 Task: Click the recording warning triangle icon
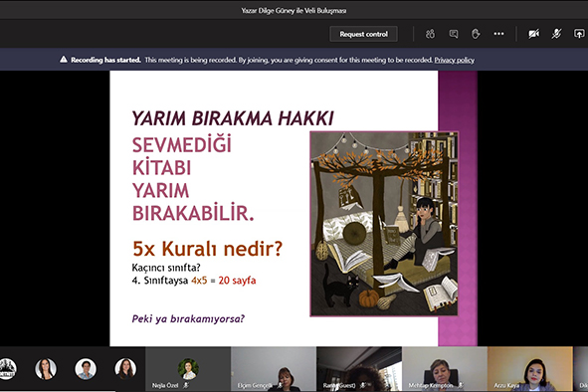pyautogui.click(x=64, y=60)
